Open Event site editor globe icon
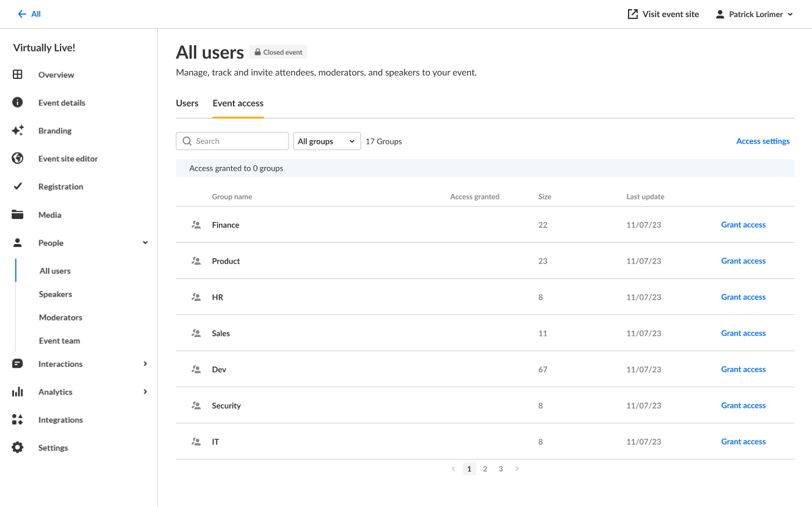Image resolution: width=812 pixels, height=507 pixels. 18,158
